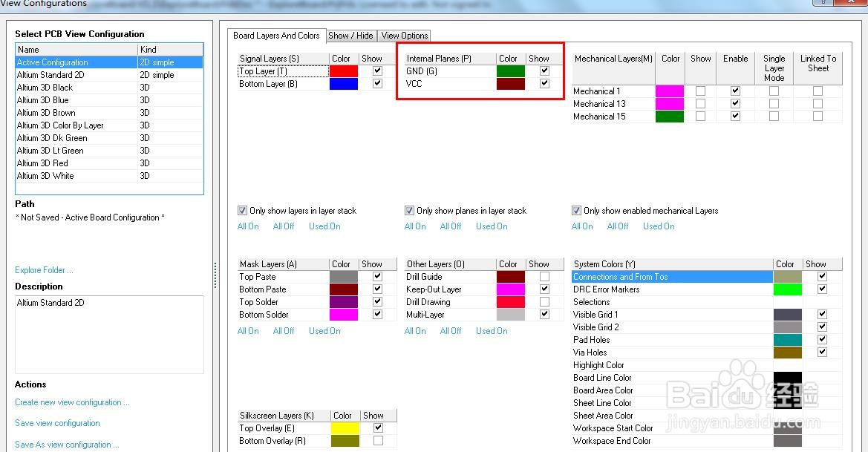The height and width of the screenshot is (452, 868).
Task: Click Used On under Other Layers
Action: pyautogui.click(x=492, y=331)
